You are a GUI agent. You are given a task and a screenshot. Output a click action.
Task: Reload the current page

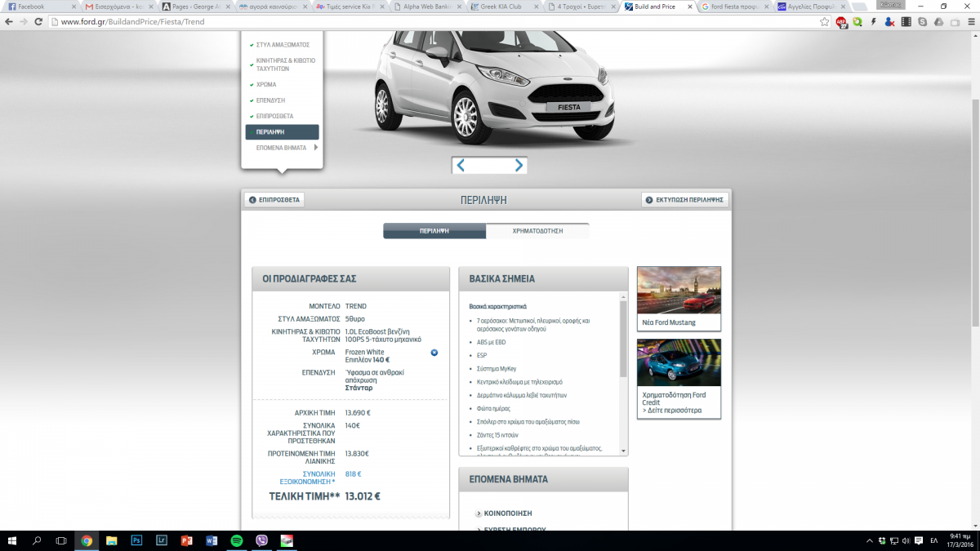39,21
